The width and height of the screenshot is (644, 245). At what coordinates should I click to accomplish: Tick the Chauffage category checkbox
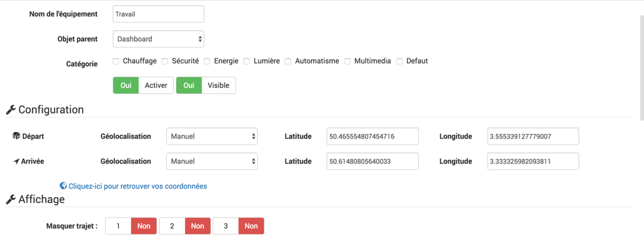(x=116, y=61)
